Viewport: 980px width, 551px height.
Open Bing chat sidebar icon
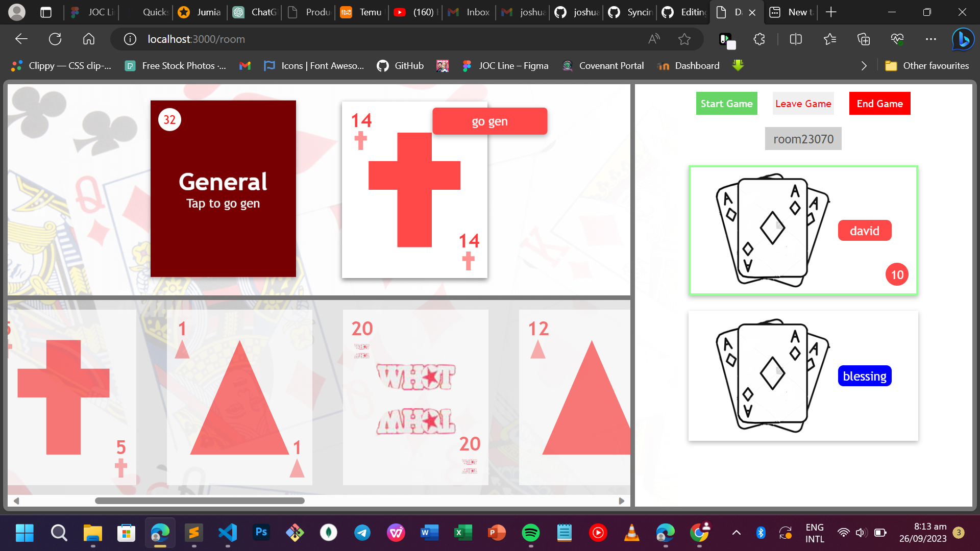point(963,39)
